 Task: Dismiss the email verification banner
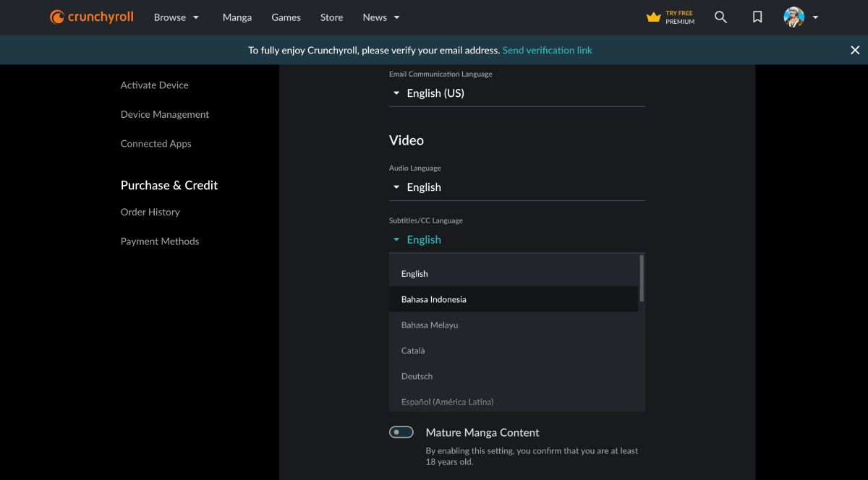[x=855, y=50]
